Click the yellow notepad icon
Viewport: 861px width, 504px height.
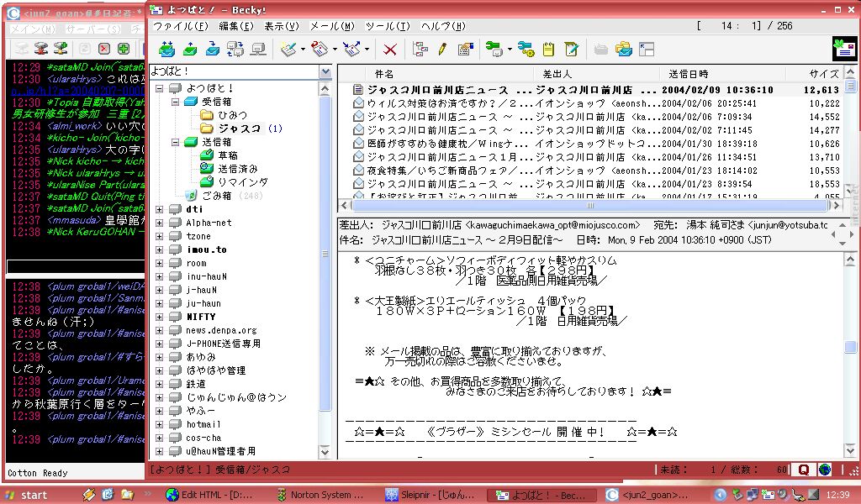(x=548, y=50)
